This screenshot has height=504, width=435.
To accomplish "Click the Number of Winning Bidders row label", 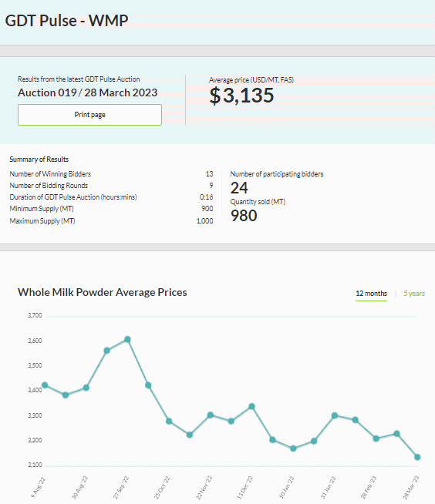I will (50, 174).
